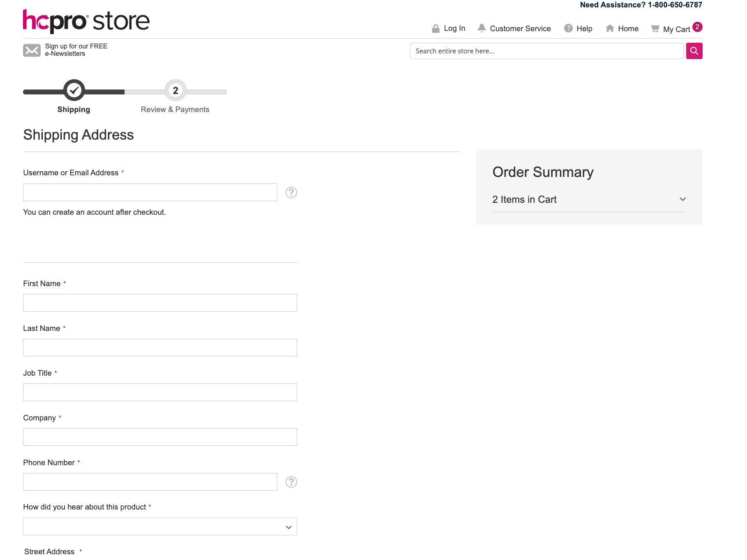Click the hcpro store logo
This screenshot has height=560, width=747.
86,21
